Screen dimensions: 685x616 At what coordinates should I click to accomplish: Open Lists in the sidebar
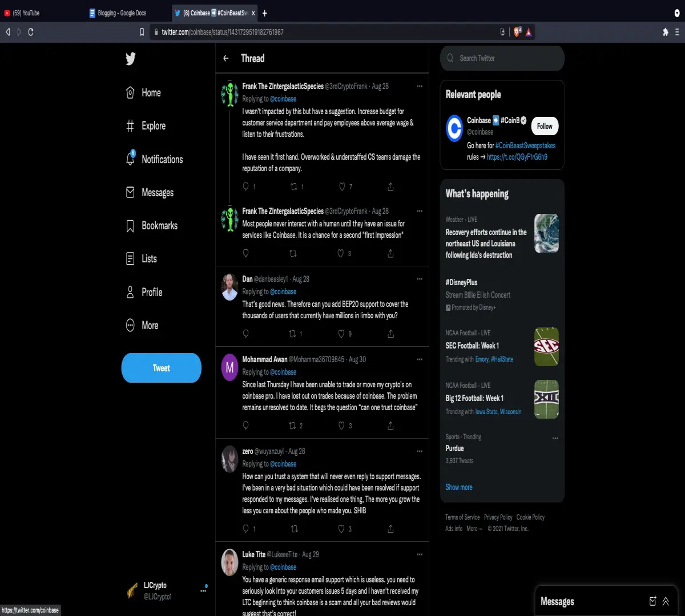(x=141, y=259)
